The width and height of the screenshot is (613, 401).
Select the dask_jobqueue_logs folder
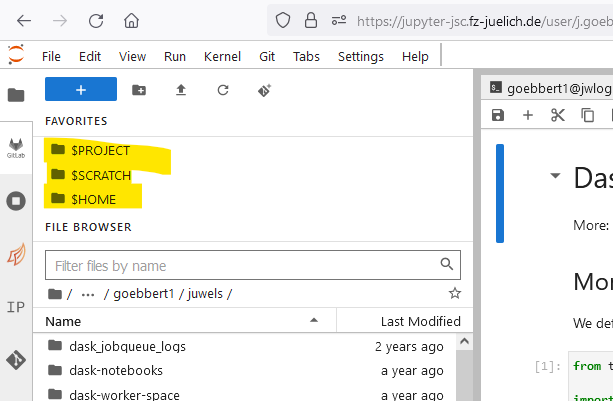pos(245,346)
